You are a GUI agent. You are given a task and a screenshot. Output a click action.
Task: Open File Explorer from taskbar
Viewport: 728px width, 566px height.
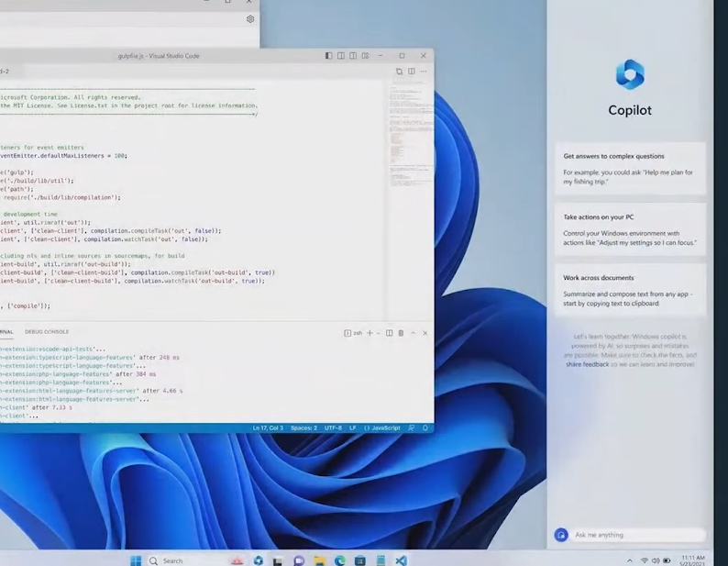click(319, 560)
